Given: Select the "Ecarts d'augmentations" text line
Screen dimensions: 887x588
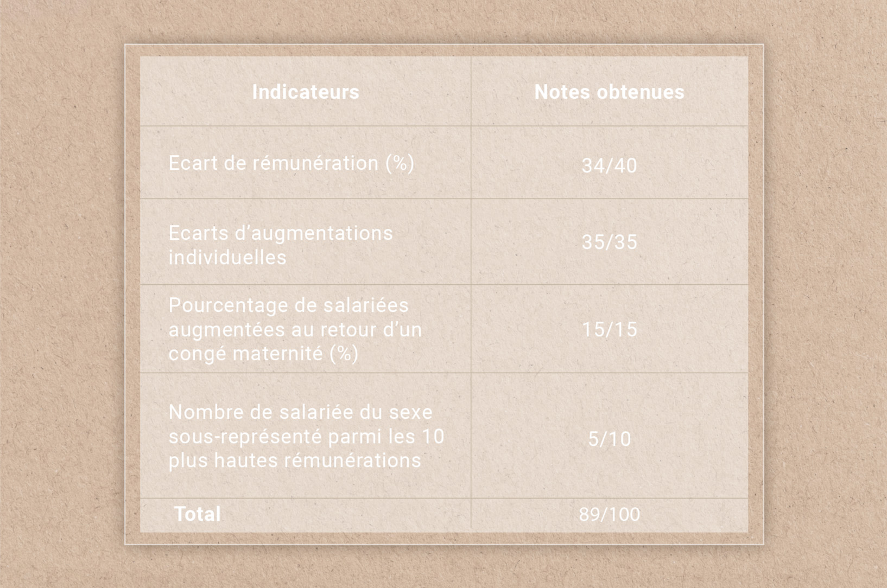Looking at the screenshot, I should tap(281, 233).
